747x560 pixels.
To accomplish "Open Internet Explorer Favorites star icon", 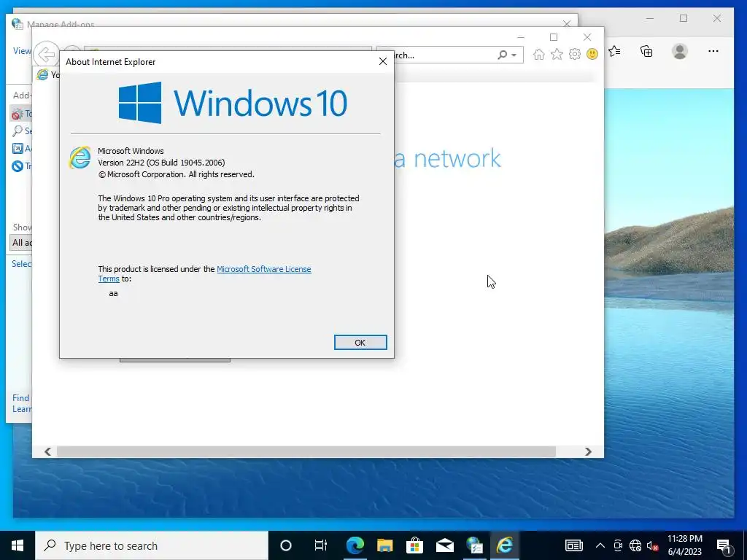I will pyautogui.click(x=557, y=55).
